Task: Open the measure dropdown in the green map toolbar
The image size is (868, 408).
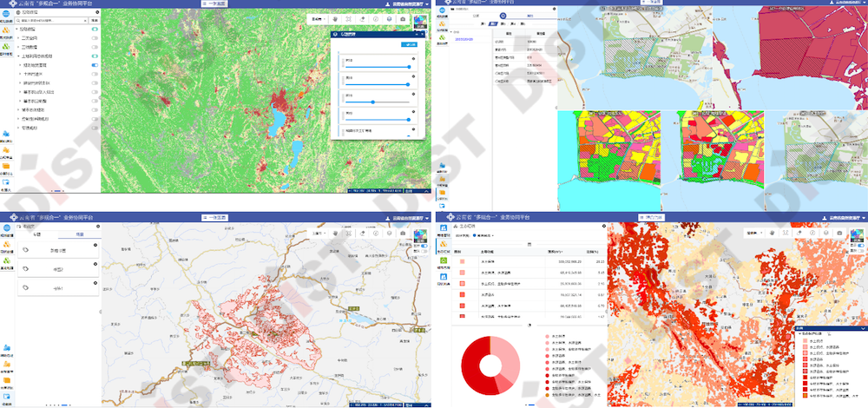Action: pyautogui.click(x=318, y=17)
